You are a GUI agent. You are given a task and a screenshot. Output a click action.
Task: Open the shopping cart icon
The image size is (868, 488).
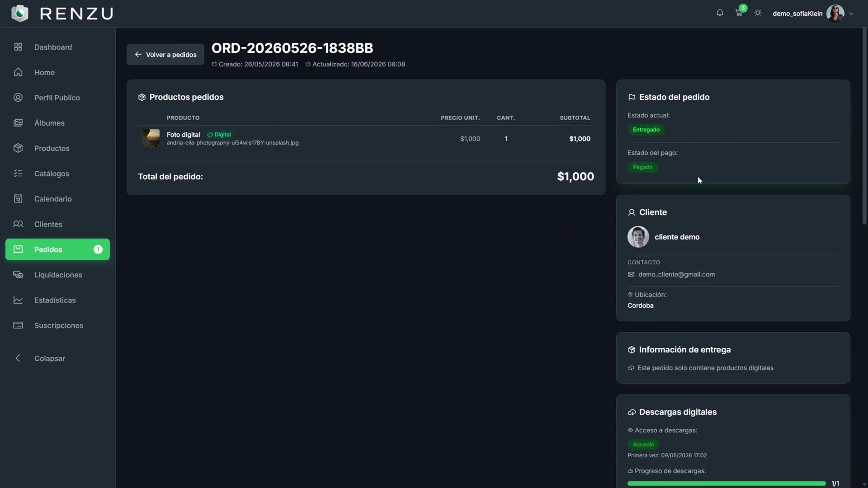pos(739,13)
